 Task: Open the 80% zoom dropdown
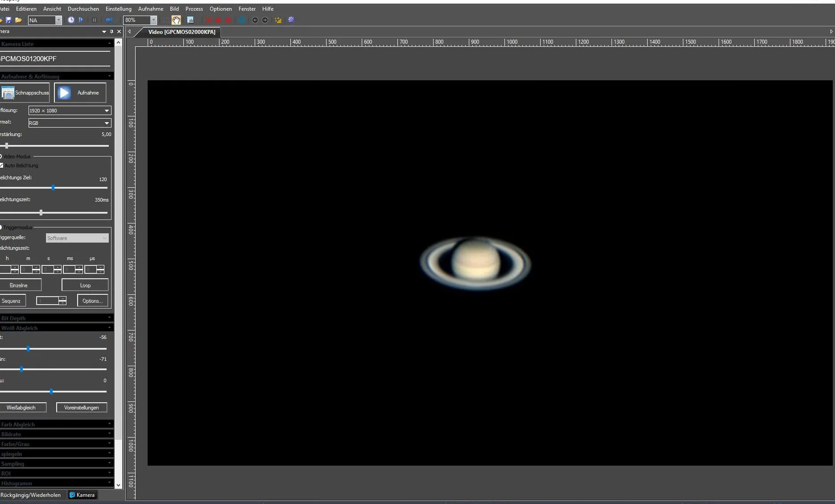click(x=140, y=20)
